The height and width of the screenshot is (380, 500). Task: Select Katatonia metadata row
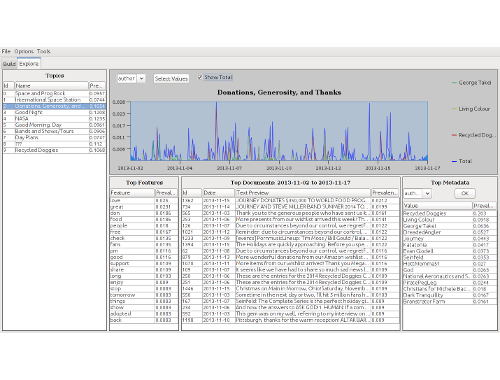450,245
